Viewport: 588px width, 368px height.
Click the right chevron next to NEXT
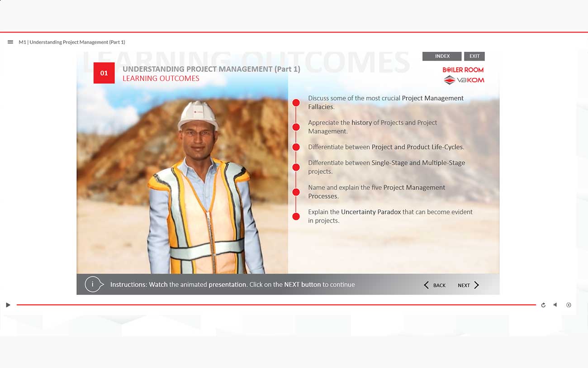[476, 285]
